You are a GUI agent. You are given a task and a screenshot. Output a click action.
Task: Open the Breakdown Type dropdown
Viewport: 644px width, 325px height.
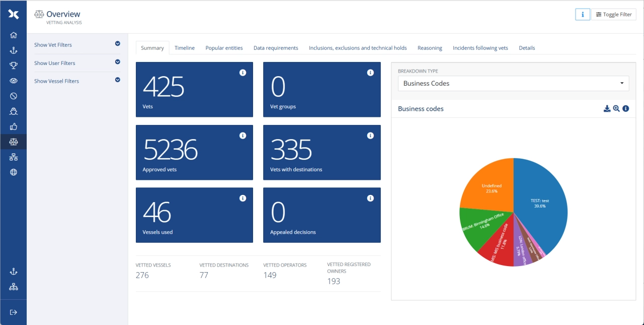point(513,83)
